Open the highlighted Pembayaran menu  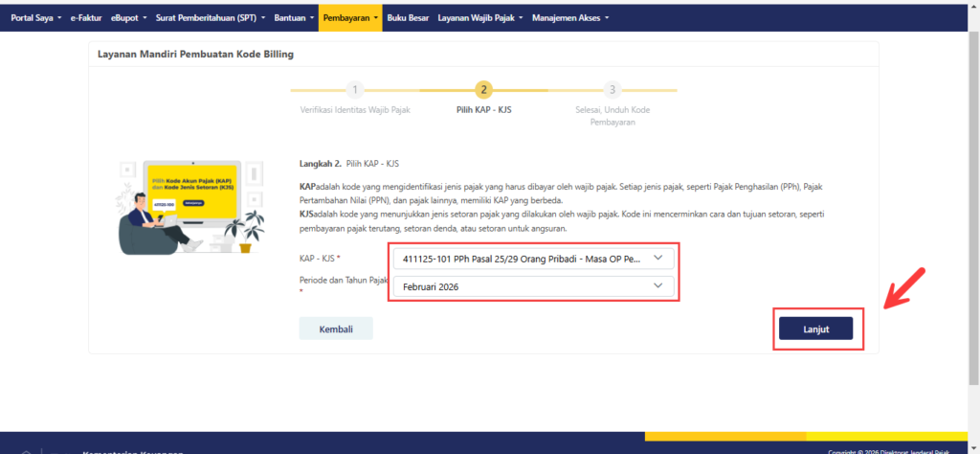(349, 17)
